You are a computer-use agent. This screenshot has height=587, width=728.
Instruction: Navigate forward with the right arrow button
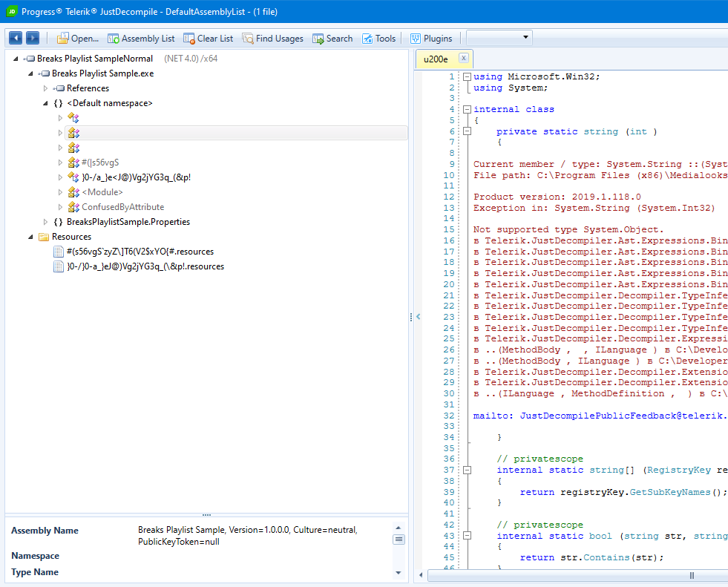(x=33, y=38)
